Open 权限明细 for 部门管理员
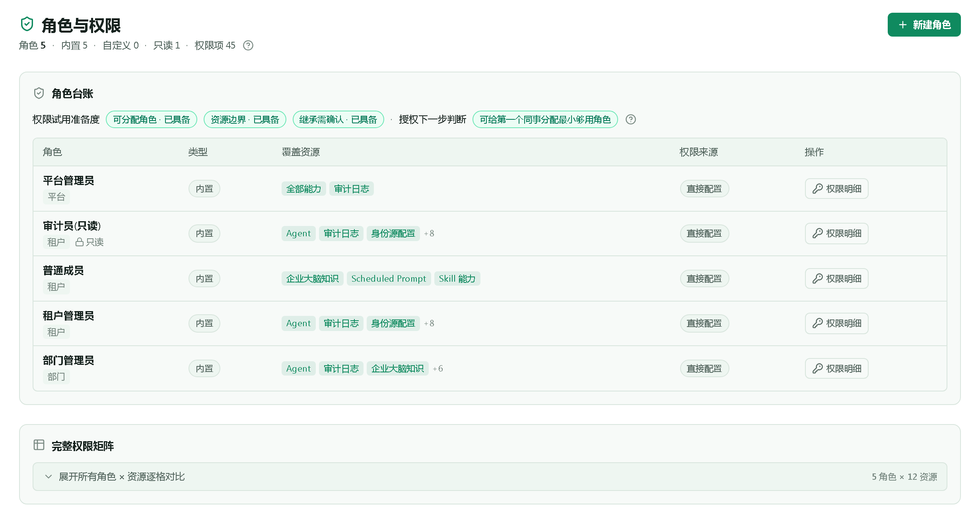Viewport: 980px width, 514px height. click(x=836, y=368)
